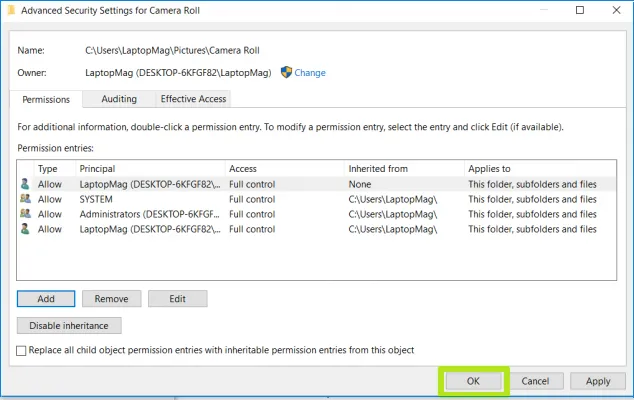The image size is (634, 400).
Task: Click 'This folder, subfolders and files' in the SYSTEM row
Action: click(532, 199)
